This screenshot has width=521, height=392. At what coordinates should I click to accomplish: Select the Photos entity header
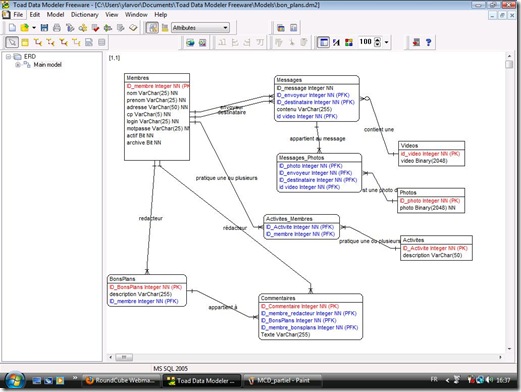tap(431, 193)
